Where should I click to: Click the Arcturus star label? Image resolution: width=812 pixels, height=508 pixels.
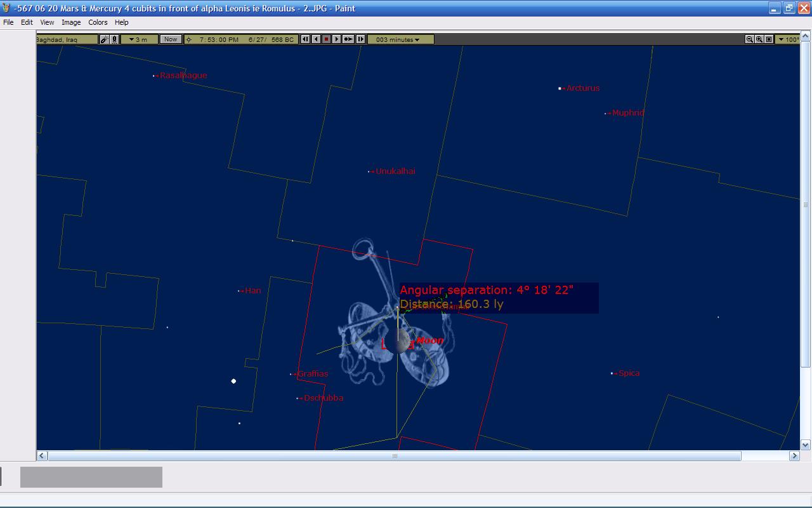tap(582, 88)
